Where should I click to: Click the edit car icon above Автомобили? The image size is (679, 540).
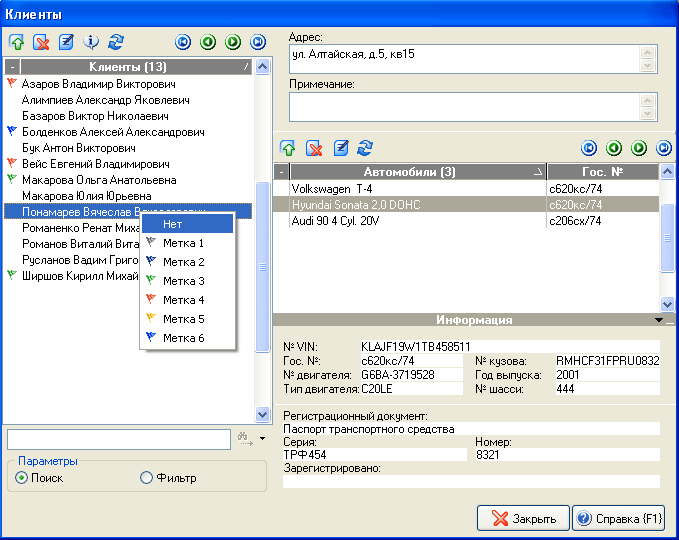pyautogui.click(x=341, y=148)
